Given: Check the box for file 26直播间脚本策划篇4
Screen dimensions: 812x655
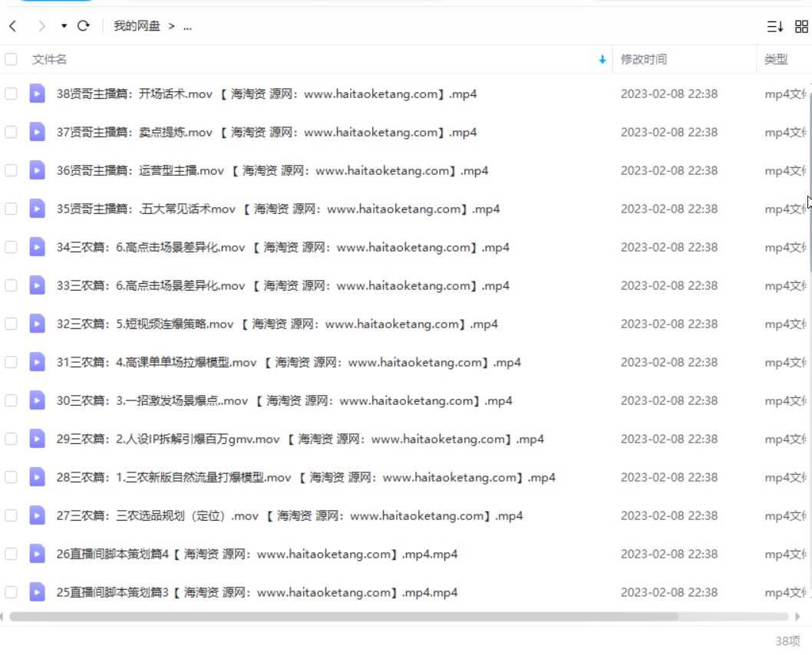Looking at the screenshot, I should [x=11, y=554].
